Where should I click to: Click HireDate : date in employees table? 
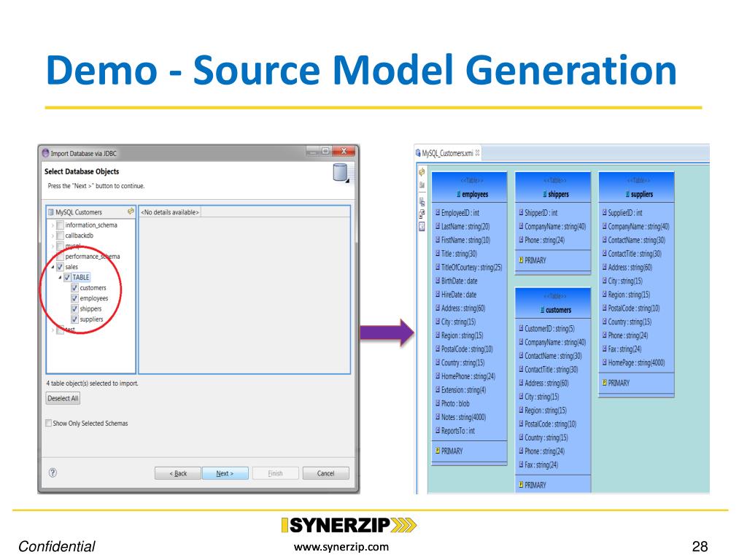pos(458,295)
